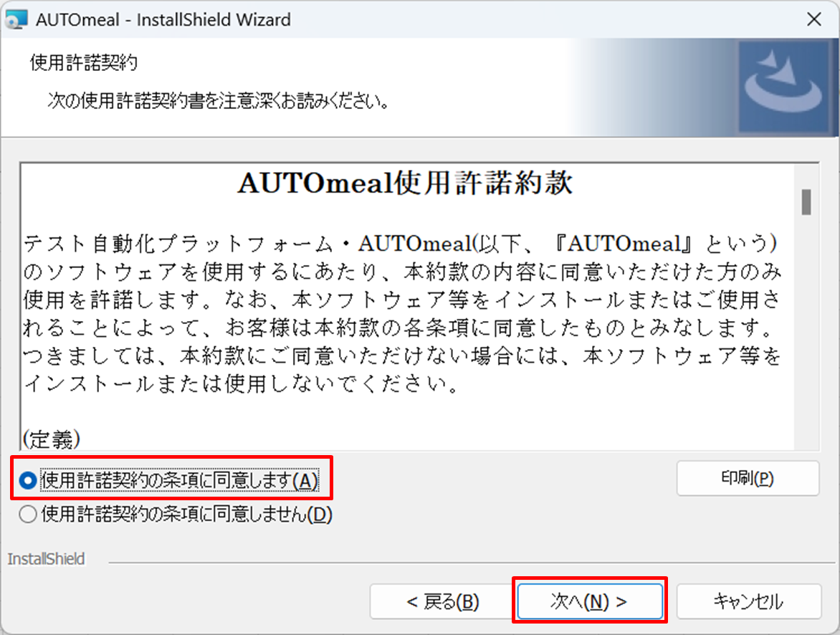Viewport: 840px width, 635px height.
Task: Click the (定義) section text in license
Action: tap(52, 438)
